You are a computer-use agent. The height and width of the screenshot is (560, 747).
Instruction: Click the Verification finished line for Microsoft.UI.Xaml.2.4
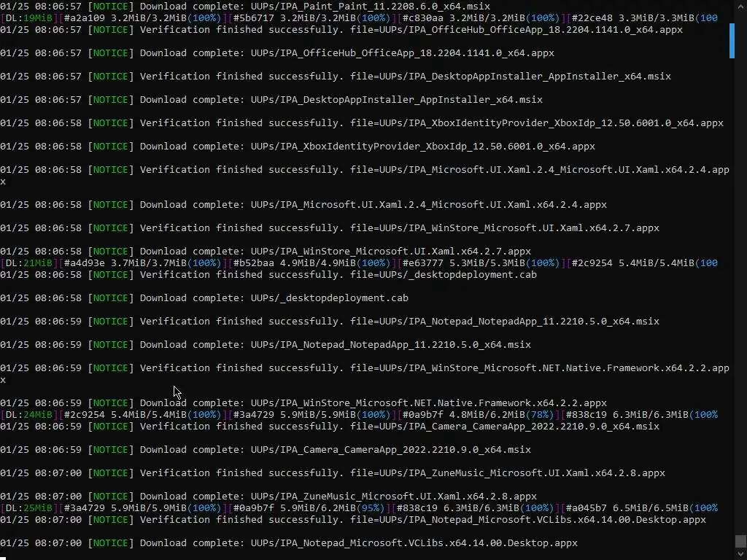point(365,175)
